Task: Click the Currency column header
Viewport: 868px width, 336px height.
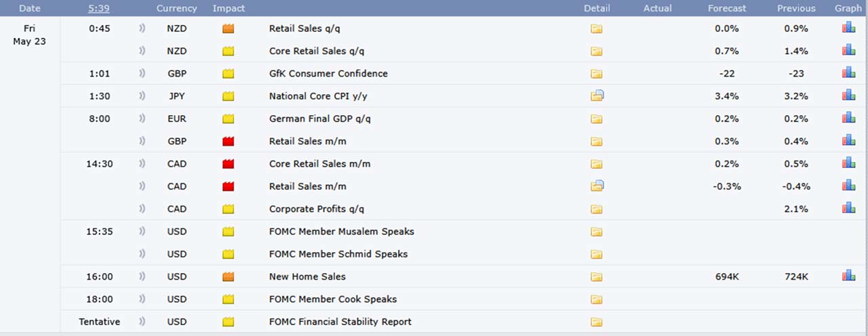Action: pyautogui.click(x=176, y=8)
